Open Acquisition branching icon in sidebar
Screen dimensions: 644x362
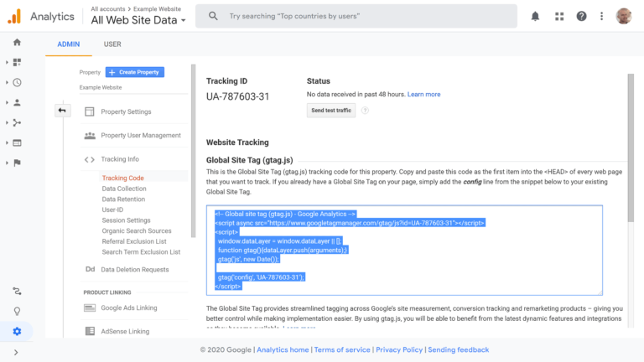coord(17,122)
